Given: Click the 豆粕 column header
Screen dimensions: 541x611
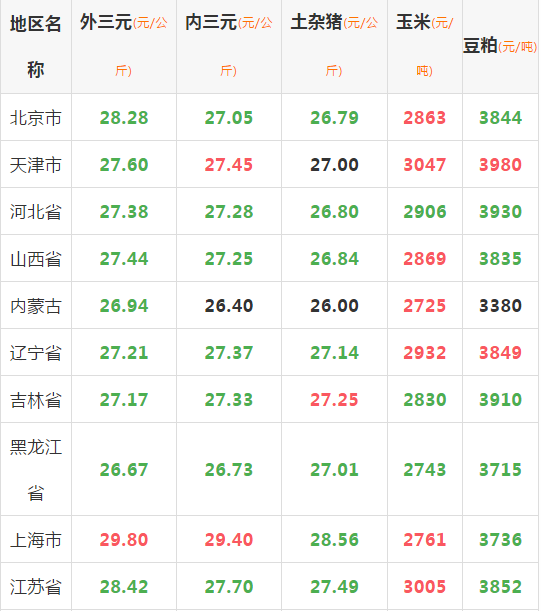Looking at the screenshot, I should pos(500,46).
